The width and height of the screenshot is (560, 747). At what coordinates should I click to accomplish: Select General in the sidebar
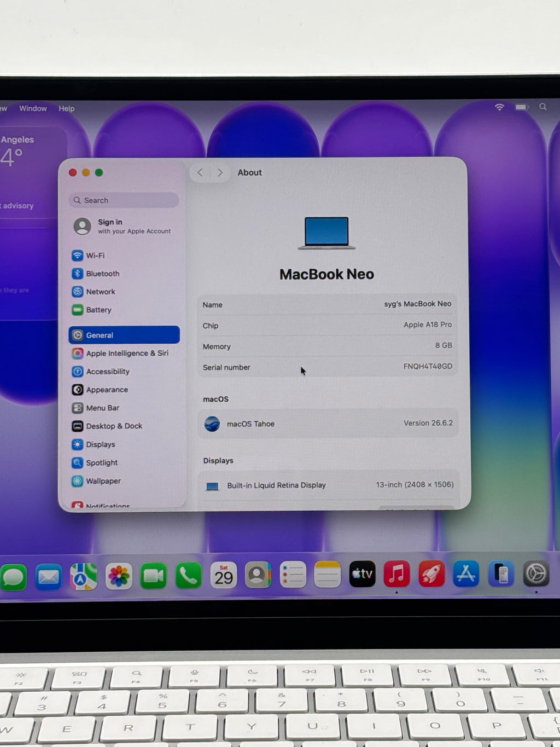point(124,335)
